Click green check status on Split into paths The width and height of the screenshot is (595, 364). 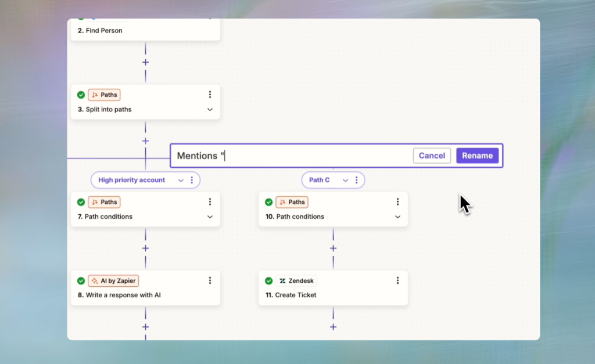(81, 95)
